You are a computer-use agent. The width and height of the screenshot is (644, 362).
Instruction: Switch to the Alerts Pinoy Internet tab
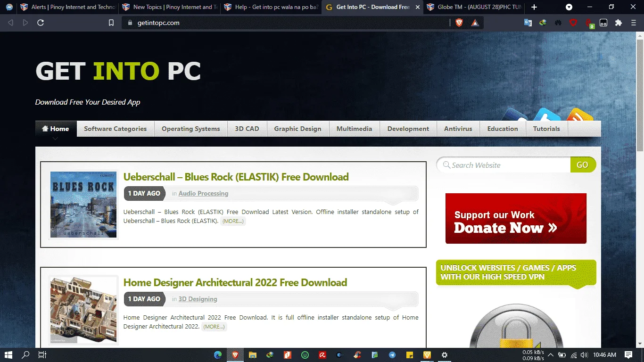click(x=68, y=7)
